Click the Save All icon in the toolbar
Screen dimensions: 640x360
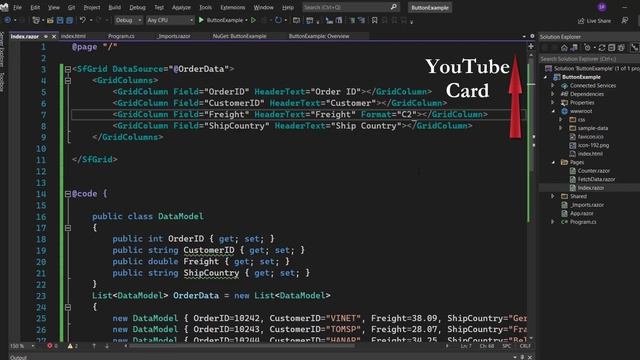[69, 20]
